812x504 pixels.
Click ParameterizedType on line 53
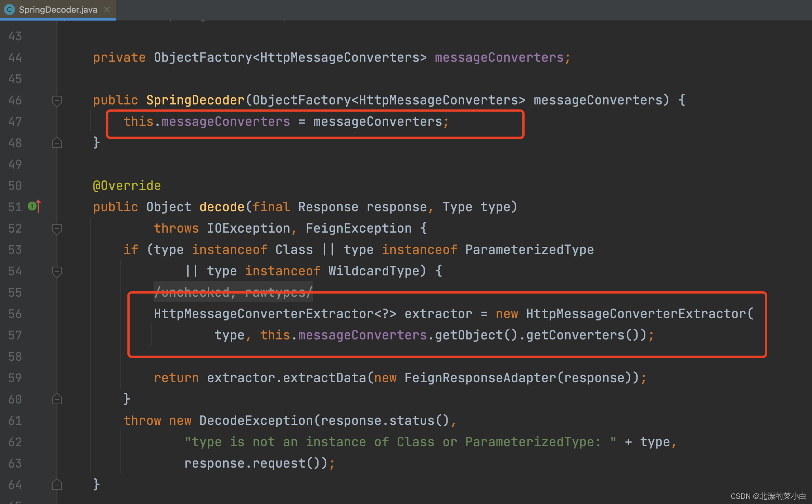pyautogui.click(x=529, y=250)
